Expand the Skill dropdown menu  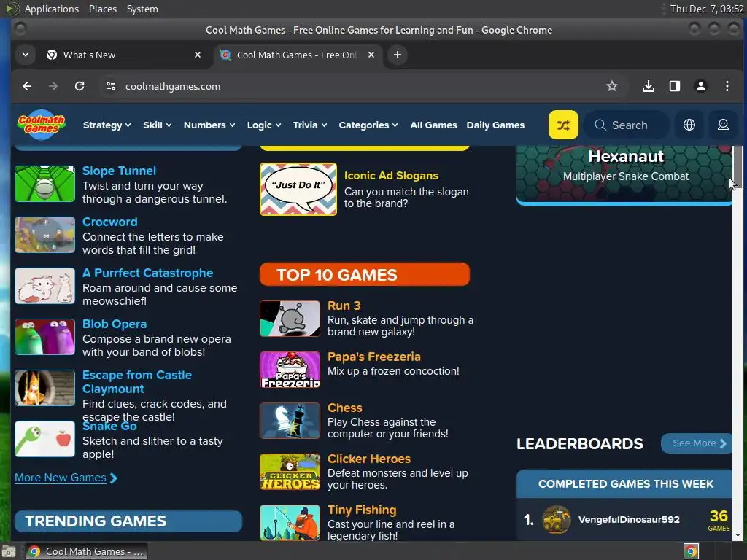[158, 125]
